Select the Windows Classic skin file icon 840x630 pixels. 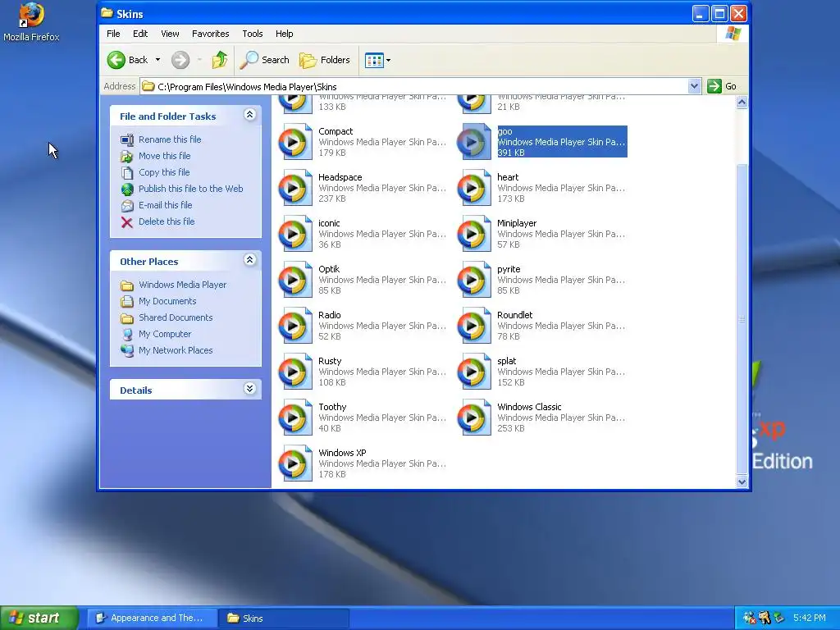click(474, 418)
